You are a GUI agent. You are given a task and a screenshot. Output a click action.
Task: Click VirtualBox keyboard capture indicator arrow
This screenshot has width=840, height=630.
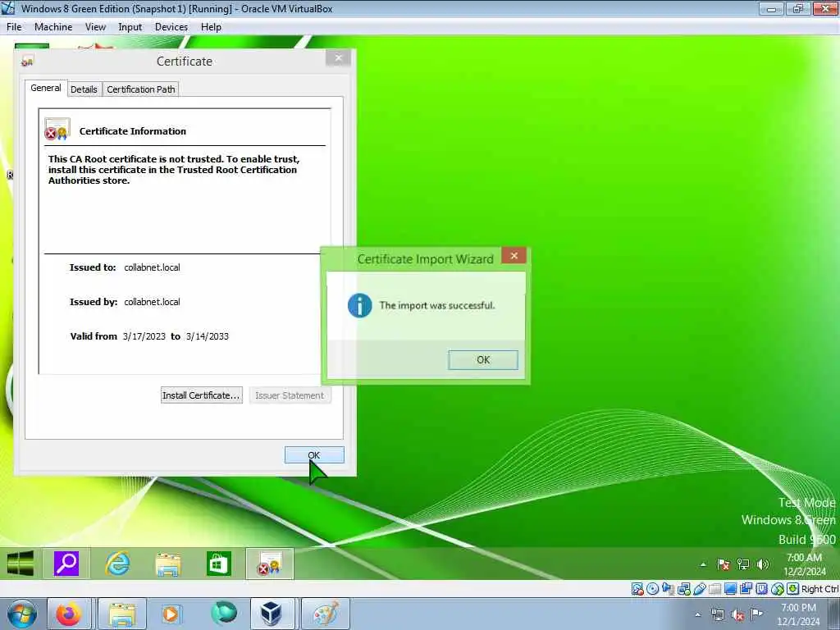[x=793, y=589]
